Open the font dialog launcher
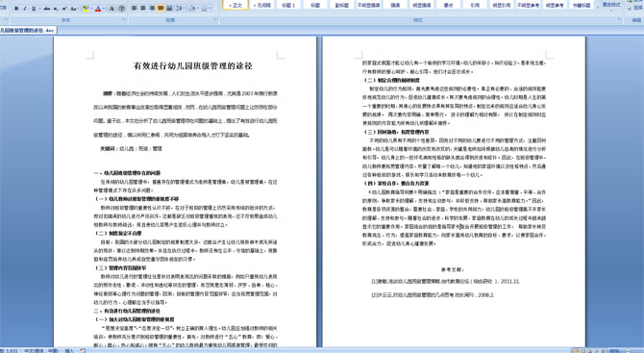Viewport: 644px width, 353px height. [124, 19]
